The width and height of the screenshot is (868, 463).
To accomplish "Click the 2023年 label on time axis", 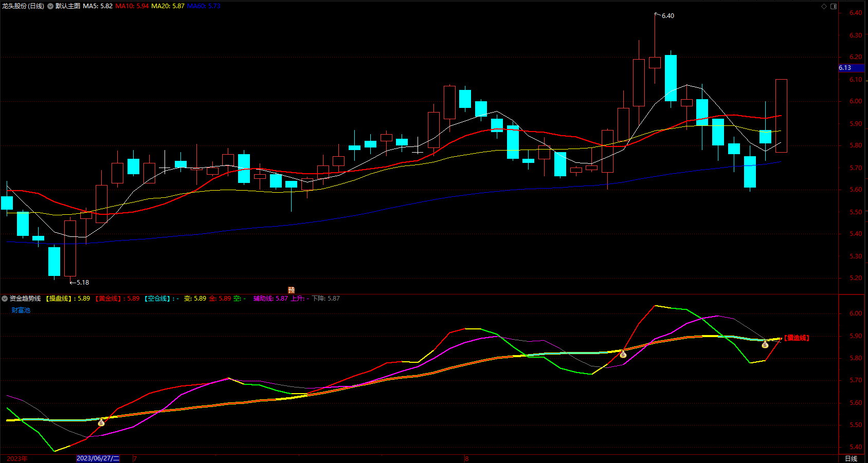I will pyautogui.click(x=17, y=458).
